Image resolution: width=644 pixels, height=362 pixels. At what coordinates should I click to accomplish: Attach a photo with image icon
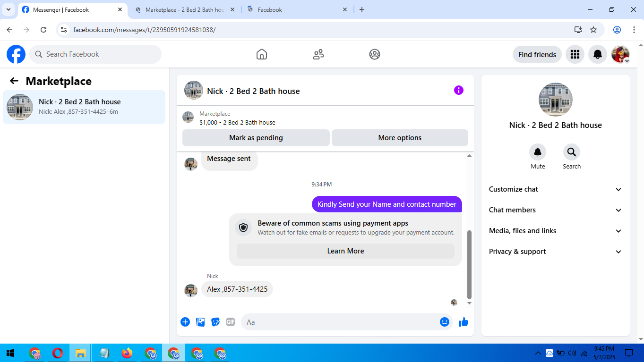pos(200,322)
